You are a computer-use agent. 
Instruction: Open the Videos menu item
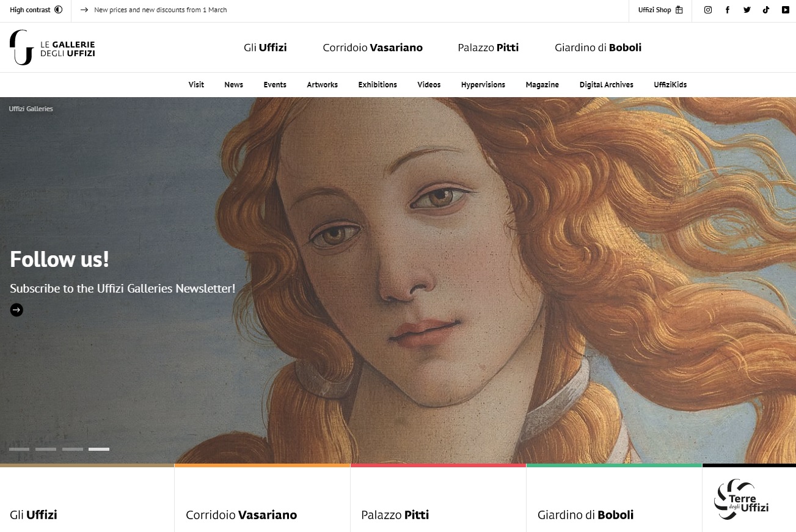click(x=429, y=85)
